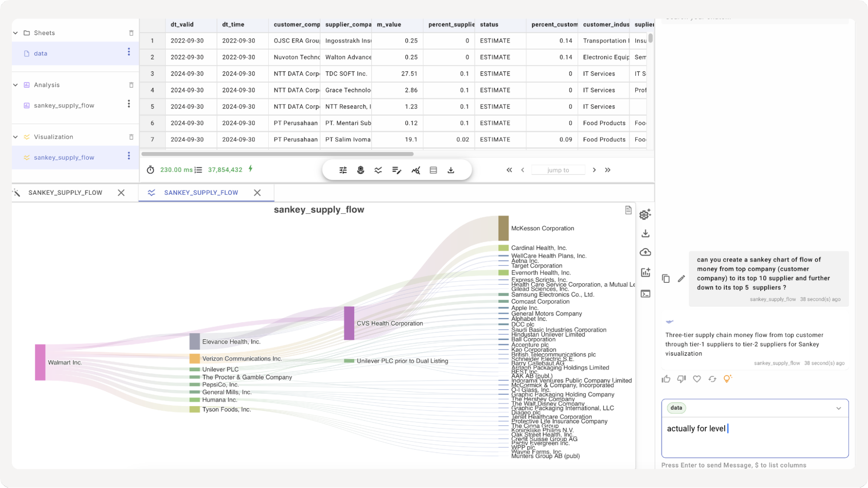Delete all Sheets with trash icon

click(131, 33)
